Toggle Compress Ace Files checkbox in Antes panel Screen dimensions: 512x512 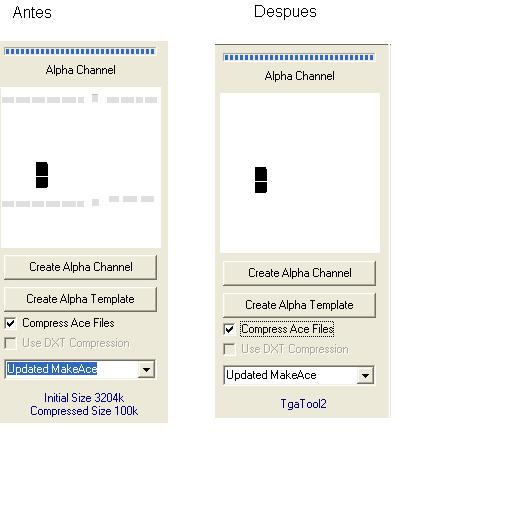(x=10, y=323)
